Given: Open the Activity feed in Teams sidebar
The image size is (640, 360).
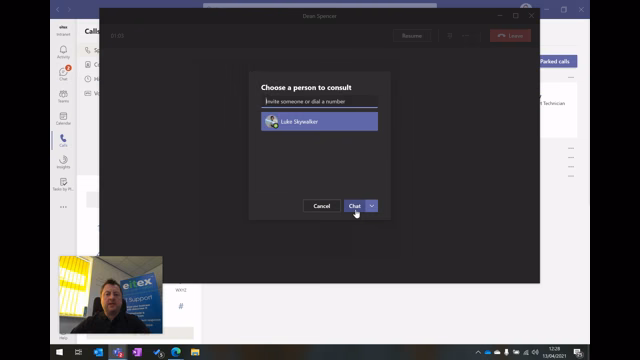Looking at the screenshot, I should [63, 52].
